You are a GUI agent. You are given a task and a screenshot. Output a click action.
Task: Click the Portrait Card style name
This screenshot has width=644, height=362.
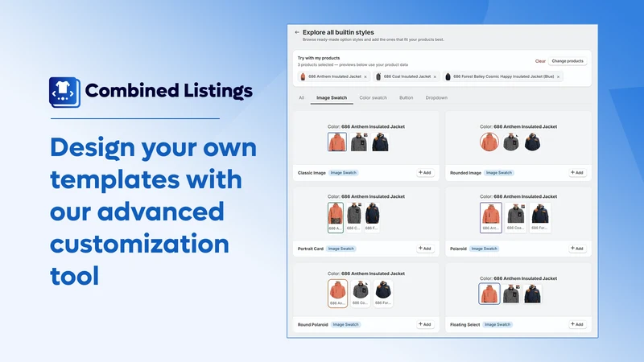(311, 249)
